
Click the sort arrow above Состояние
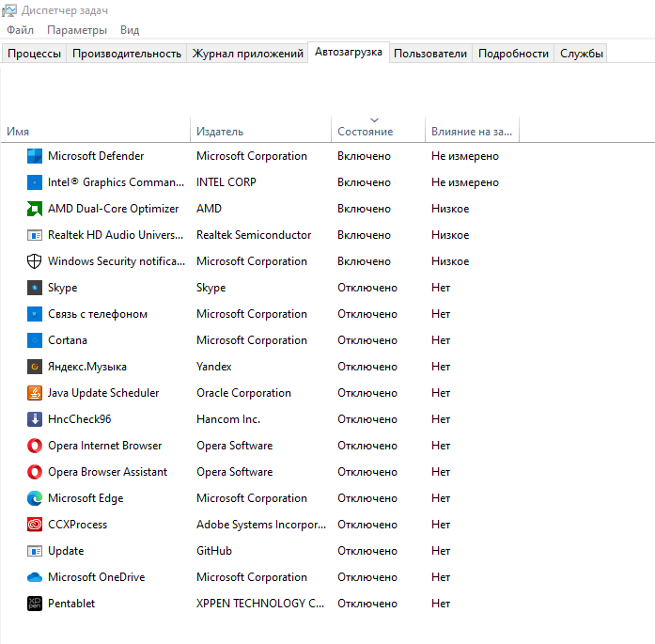[375, 120]
